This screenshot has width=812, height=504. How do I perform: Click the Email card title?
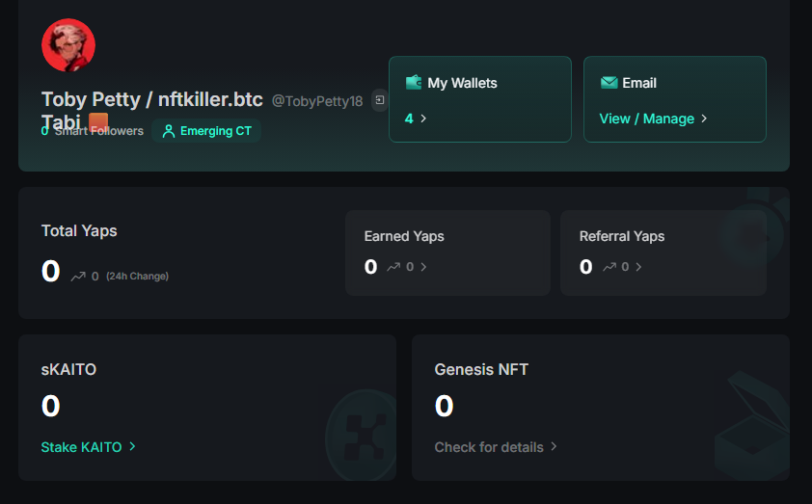pos(639,83)
